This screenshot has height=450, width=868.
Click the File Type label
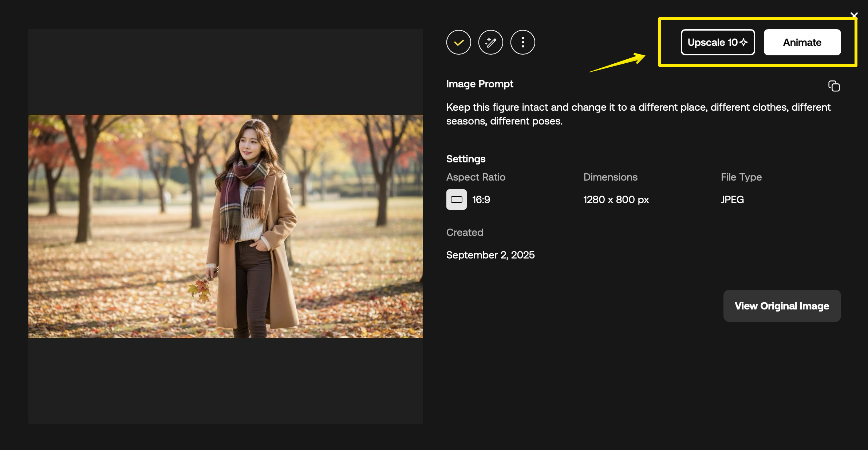coord(741,177)
